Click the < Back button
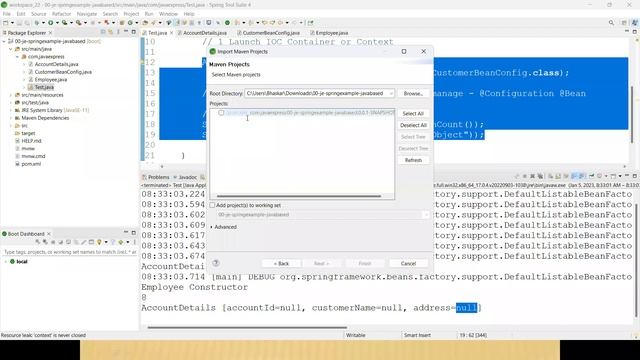Screen dimensions: 640x360 pos(281,264)
